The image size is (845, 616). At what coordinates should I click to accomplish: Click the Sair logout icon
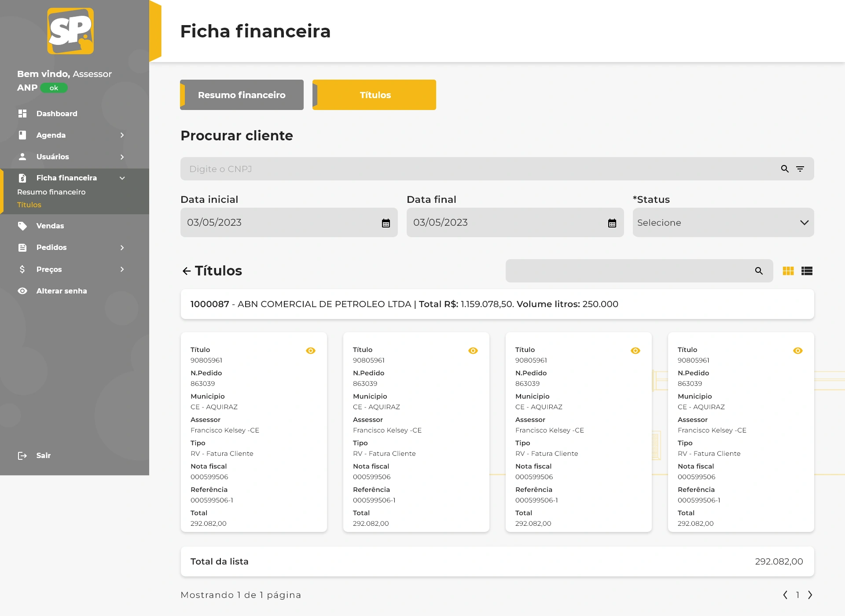22,456
